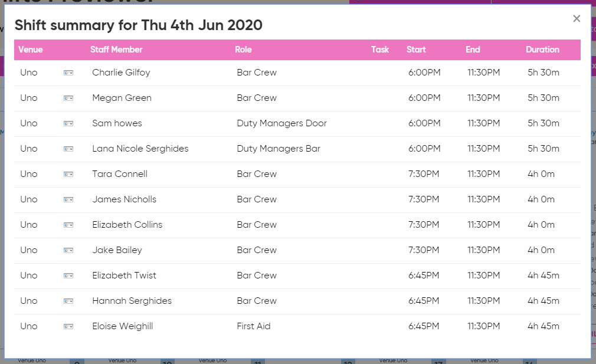The width and height of the screenshot is (596, 364).
Task: Select the Duty Managers Door role cell
Action: (x=281, y=123)
